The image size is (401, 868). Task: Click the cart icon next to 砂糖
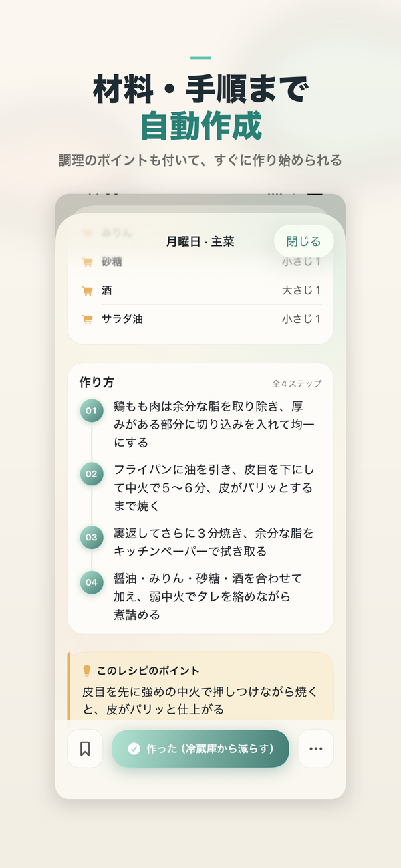(x=88, y=261)
